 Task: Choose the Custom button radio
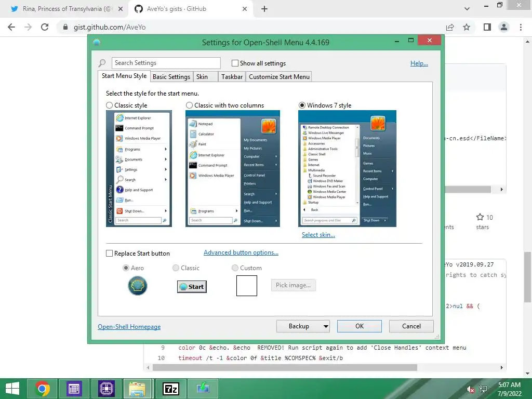235,268
